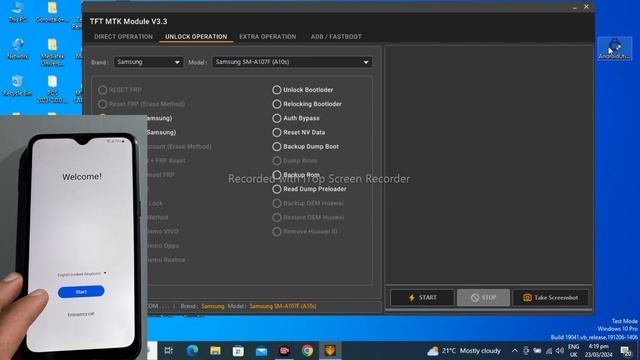The width and height of the screenshot is (640, 360).
Task: Open Mail app from taskbar
Action: point(261,350)
